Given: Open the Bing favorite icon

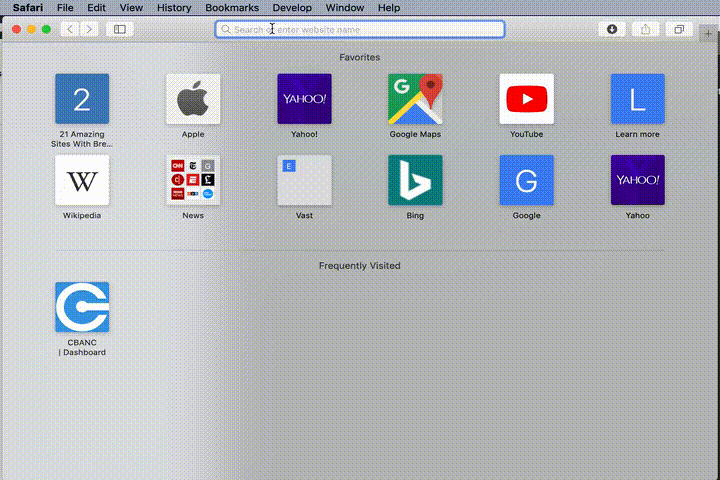Looking at the screenshot, I should (x=415, y=180).
